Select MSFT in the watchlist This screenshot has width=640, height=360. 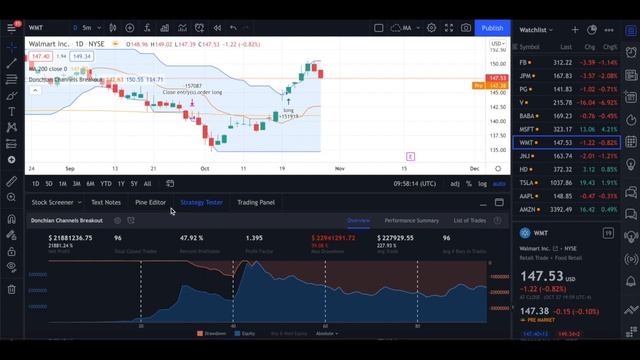click(x=567, y=129)
